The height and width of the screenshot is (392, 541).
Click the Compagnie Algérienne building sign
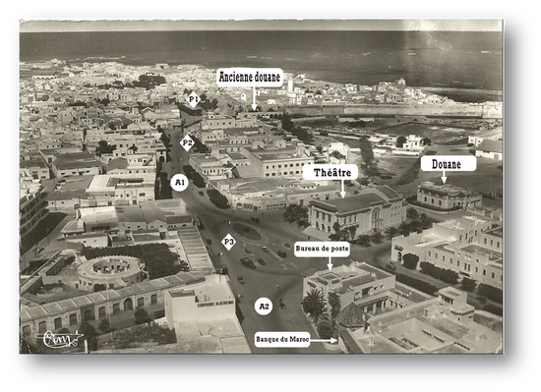215,304
